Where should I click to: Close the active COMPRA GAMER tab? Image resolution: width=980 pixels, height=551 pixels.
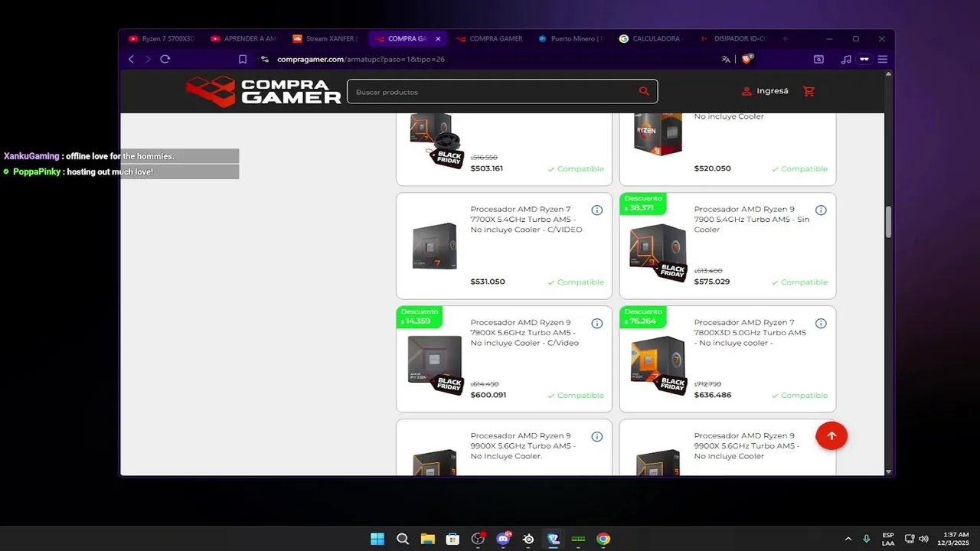click(x=438, y=39)
